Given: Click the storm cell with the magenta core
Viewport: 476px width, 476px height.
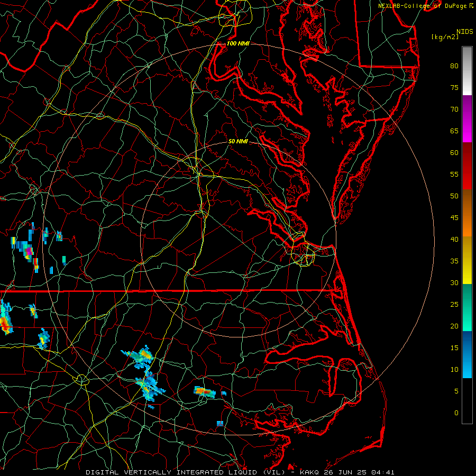Looking at the screenshot, I should point(28,251).
